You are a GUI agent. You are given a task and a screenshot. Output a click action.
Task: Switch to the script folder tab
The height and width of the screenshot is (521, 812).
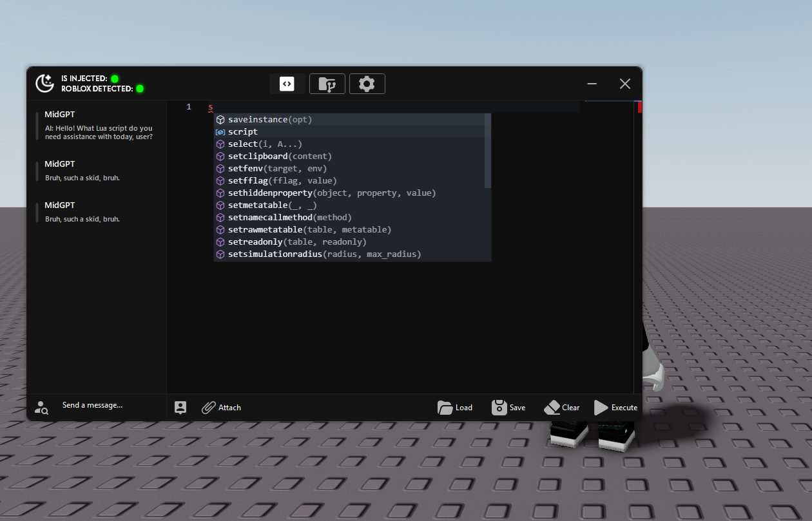click(x=327, y=84)
